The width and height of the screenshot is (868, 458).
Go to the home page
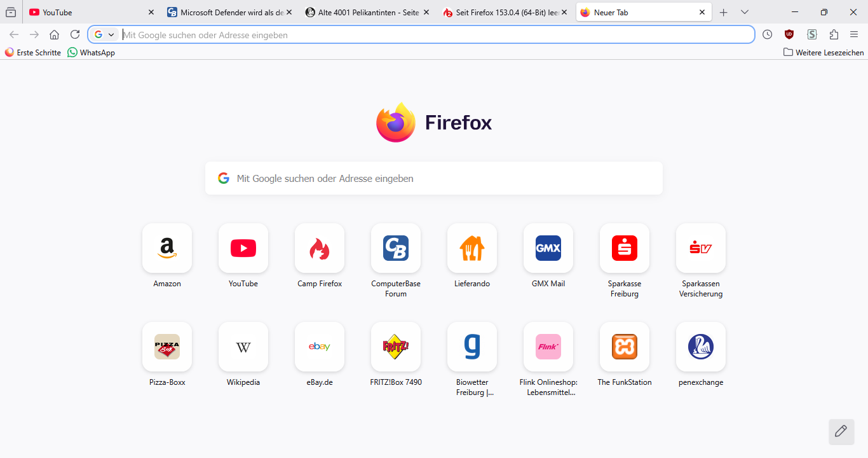click(x=55, y=34)
